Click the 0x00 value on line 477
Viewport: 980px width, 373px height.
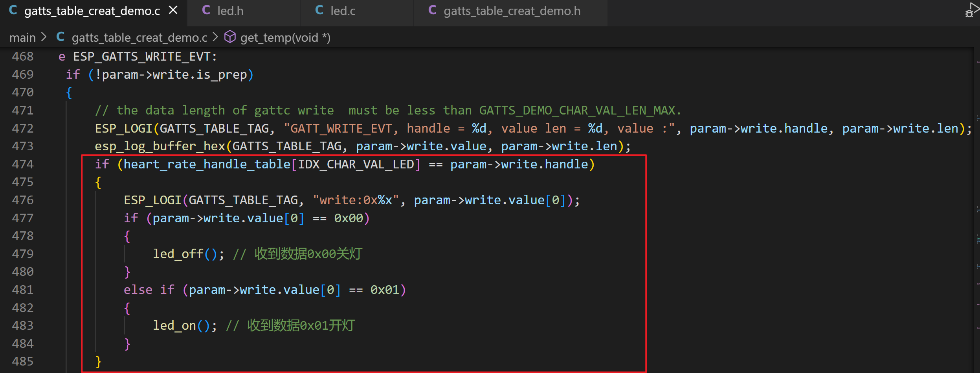pyautogui.click(x=349, y=218)
